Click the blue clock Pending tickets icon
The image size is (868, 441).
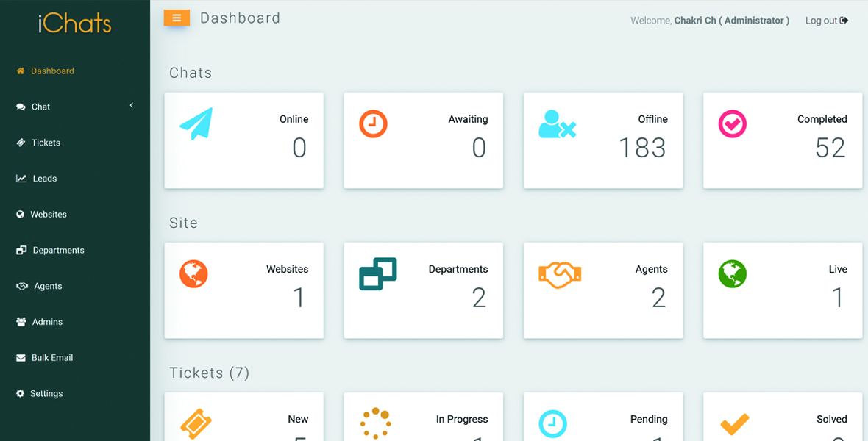[x=553, y=423]
